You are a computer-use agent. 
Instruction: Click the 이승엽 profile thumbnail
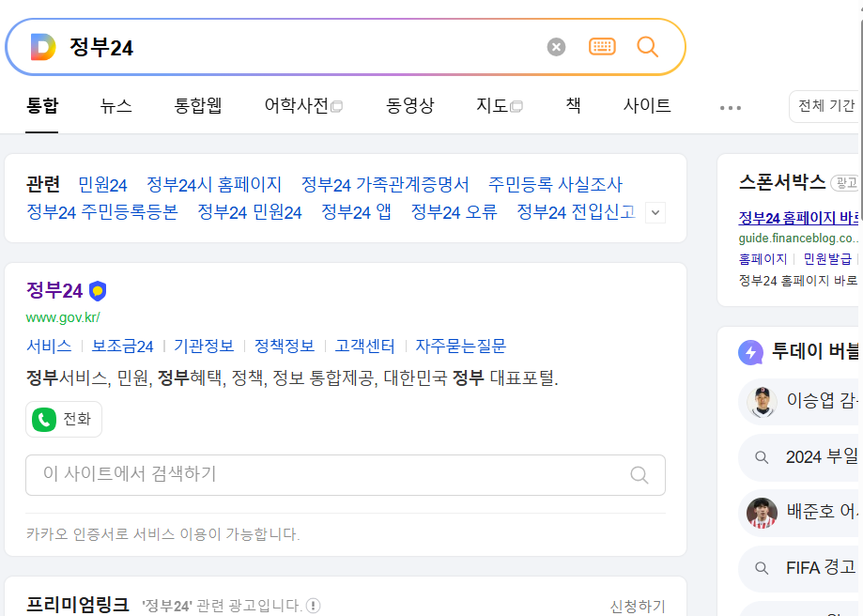click(761, 402)
